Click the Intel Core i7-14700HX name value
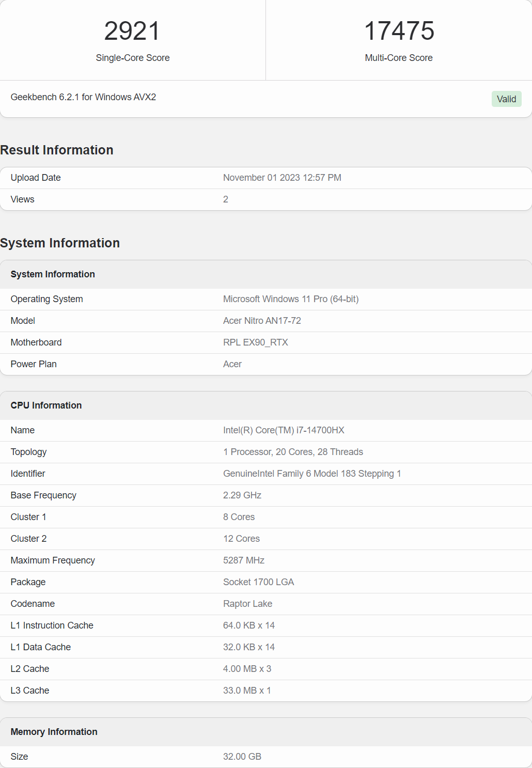This screenshot has height=768, width=532. pyautogui.click(x=284, y=430)
